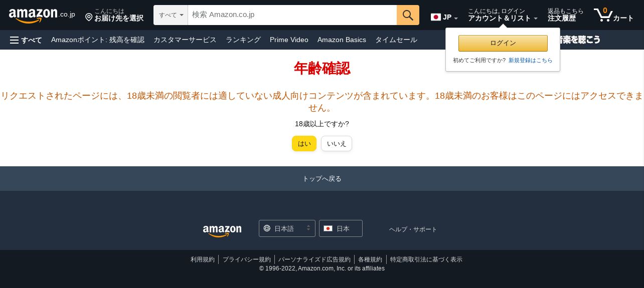Select the ランキング navigation item
The width and height of the screenshot is (644, 288).
pyautogui.click(x=243, y=40)
